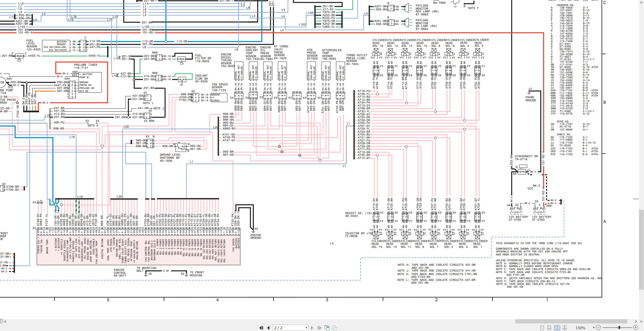Click the FUEL LEVEL SENSOR 124-9325 label
The image size is (644, 331).
33,45
